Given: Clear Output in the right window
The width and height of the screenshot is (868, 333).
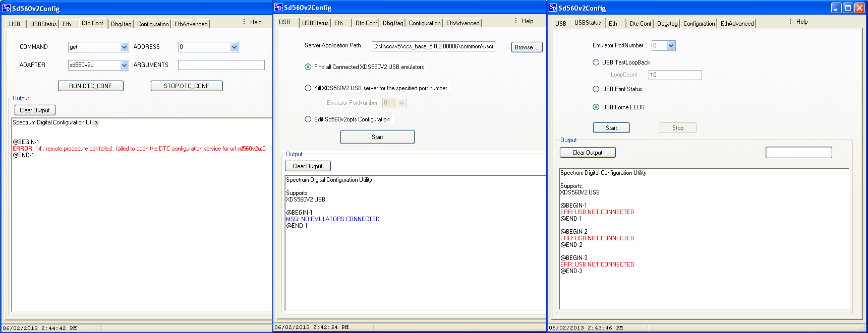Looking at the screenshot, I should pyautogui.click(x=588, y=153).
